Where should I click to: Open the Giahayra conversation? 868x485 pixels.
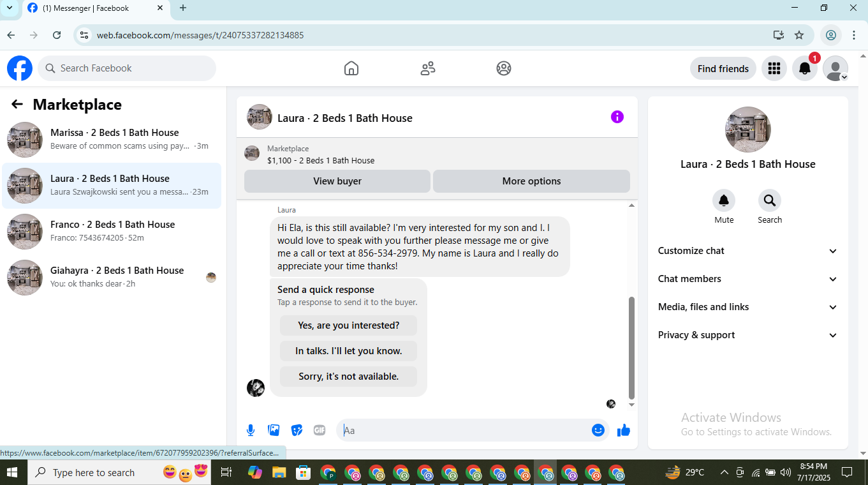pyautogui.click(x=112, y=277)
